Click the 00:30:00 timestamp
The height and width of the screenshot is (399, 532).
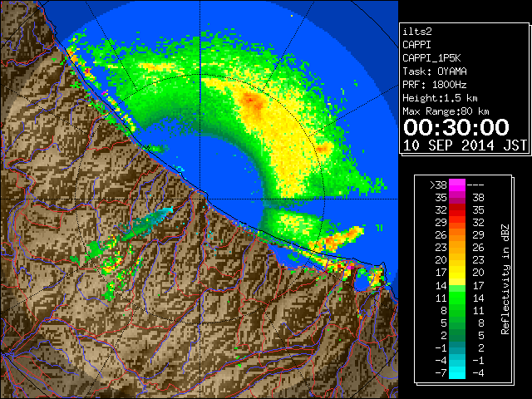coord(456,127)
